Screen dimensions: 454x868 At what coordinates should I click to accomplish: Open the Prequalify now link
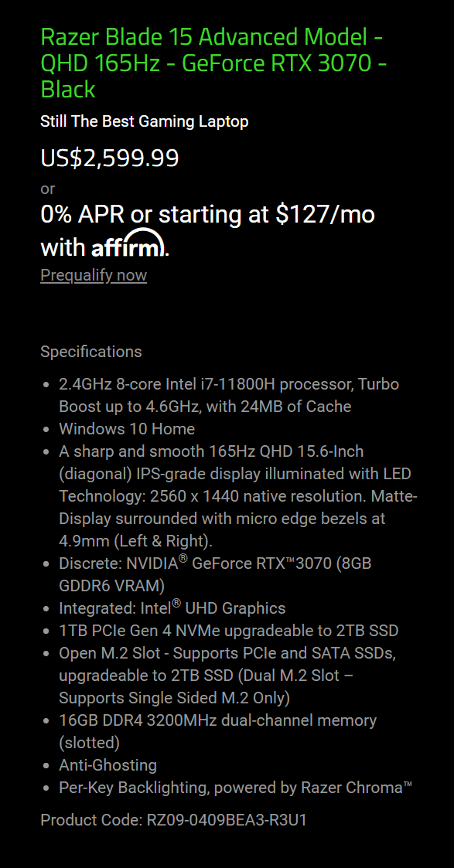94,275
